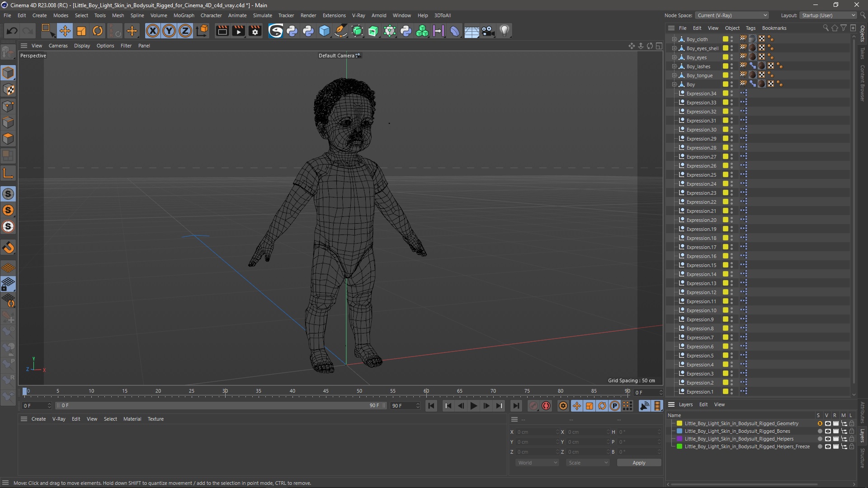
Task: Select the Expression.20 object
Action: (x=701, y=220)
